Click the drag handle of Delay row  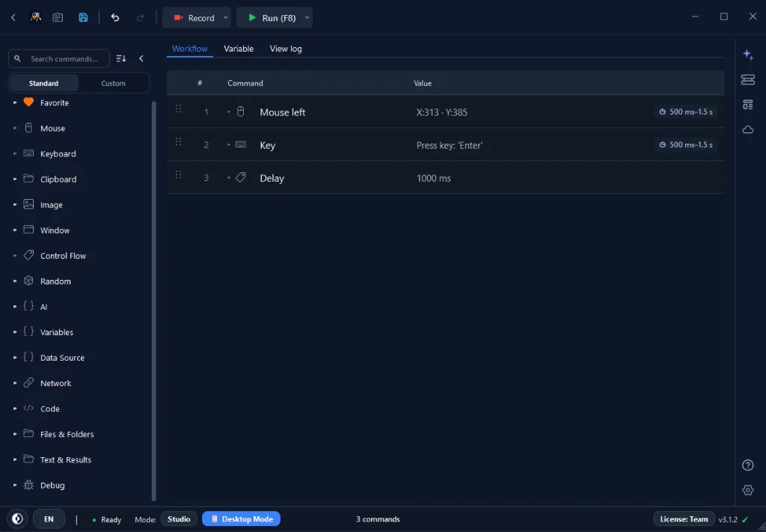click(178, 174)
